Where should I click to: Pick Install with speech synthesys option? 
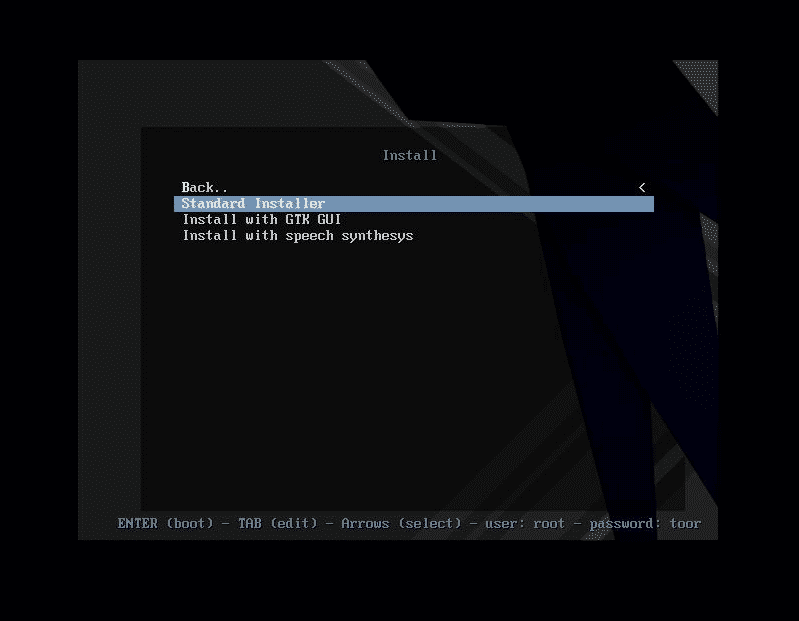[x=297, y=236]
